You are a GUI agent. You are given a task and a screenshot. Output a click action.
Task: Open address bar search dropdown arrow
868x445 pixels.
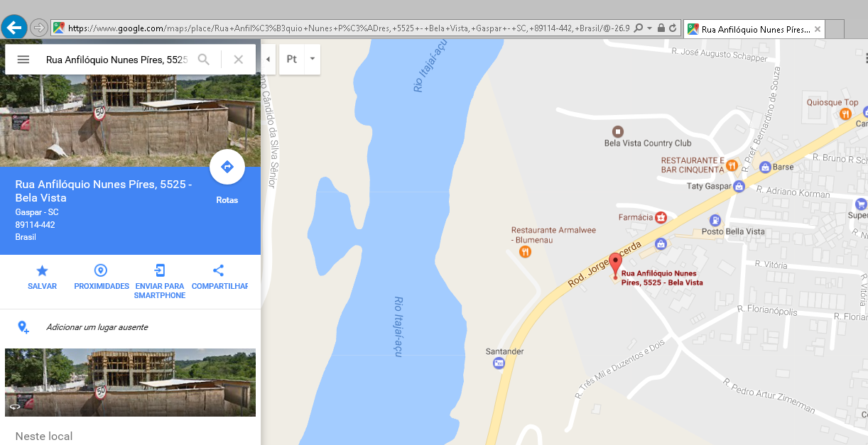650,28
